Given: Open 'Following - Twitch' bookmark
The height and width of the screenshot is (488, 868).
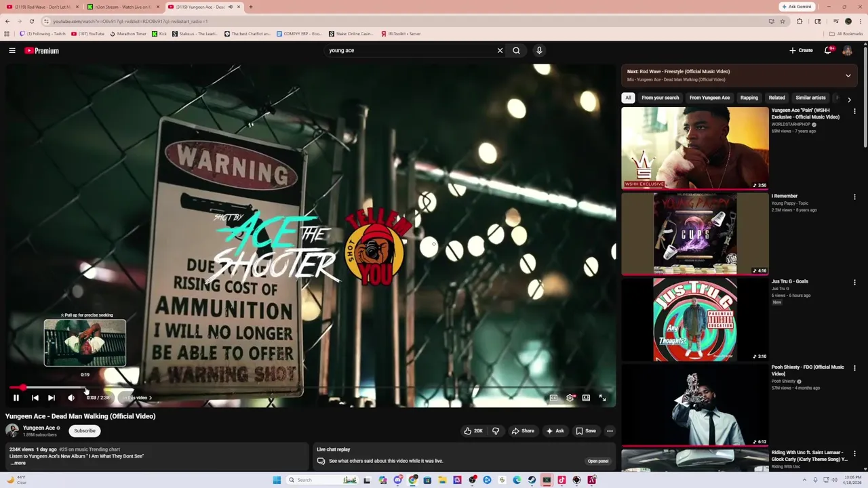Looking at the screenshot, I should pyautogui.click(x=43, y=33).
